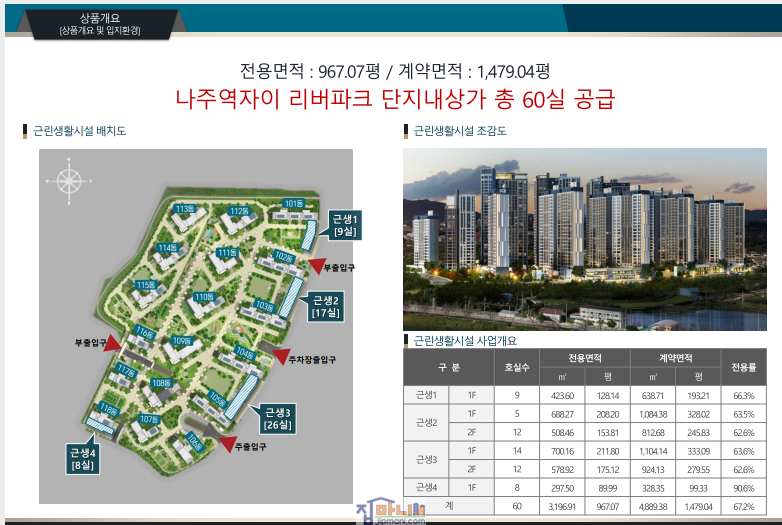
Task: Open the complex aerial rendering image
Action: [x=585, y=239]
